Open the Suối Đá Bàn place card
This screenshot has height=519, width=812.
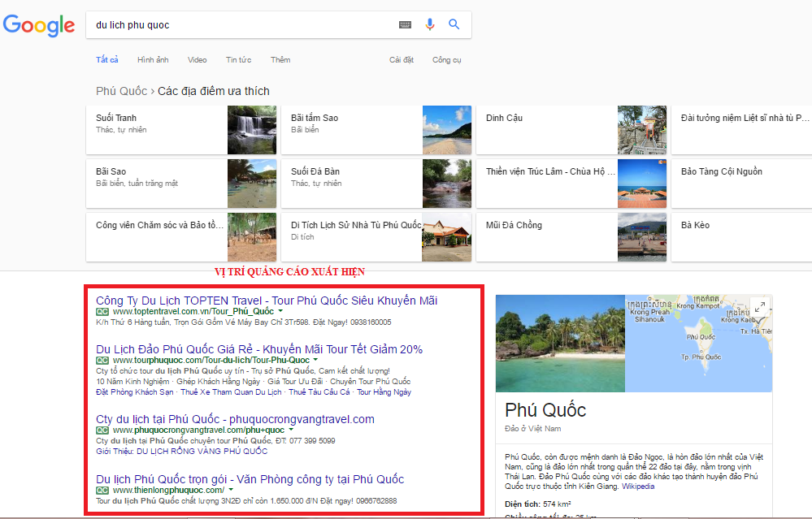click(376, 184)
